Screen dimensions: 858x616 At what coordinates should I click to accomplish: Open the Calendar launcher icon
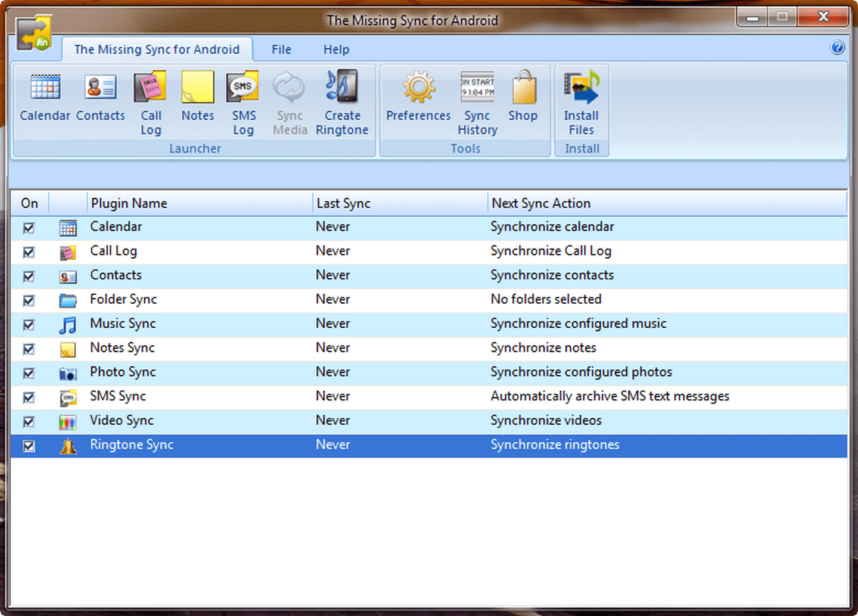tap(45, 88)
